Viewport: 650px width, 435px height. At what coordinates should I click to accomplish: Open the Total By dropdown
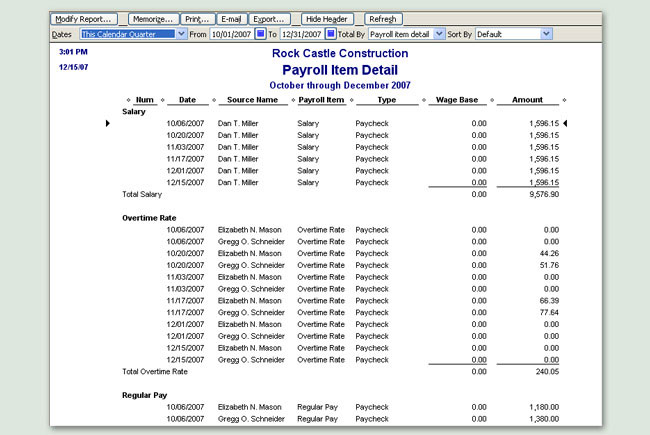pyautogui.click(x=439, y=34)
